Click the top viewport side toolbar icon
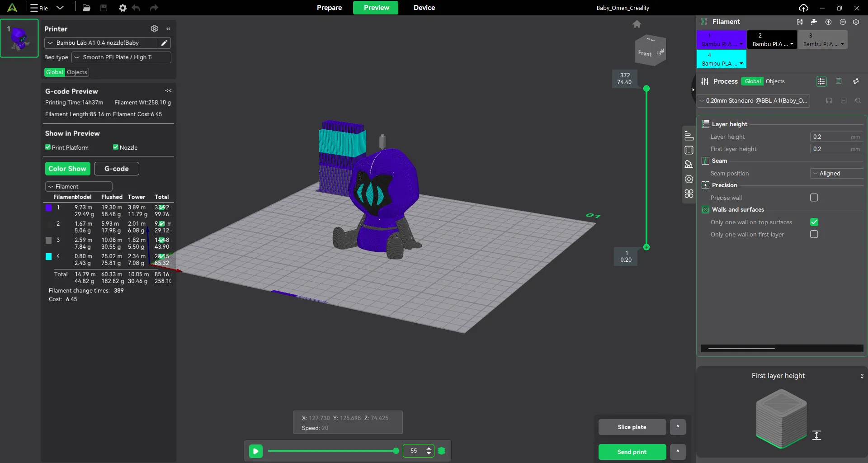868x463 pixels. click(x=689, y=136)
